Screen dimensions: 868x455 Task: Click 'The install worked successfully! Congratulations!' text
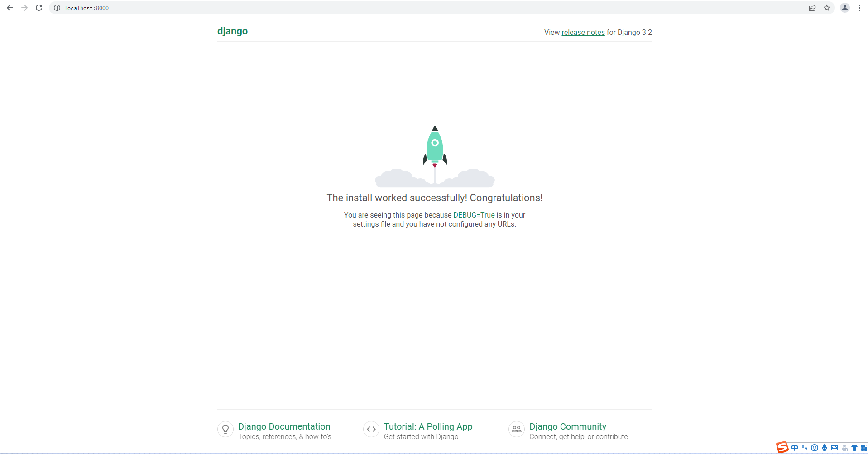tap(435, 198)
